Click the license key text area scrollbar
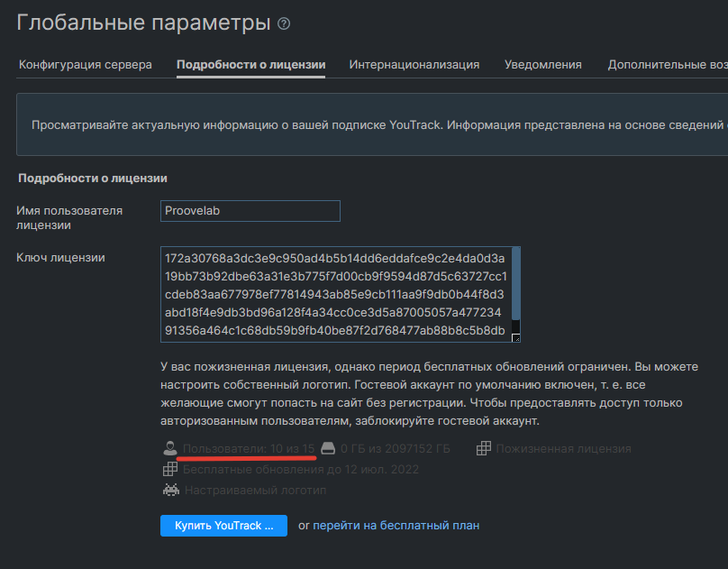728x569 pixels. tap(515, 289)
